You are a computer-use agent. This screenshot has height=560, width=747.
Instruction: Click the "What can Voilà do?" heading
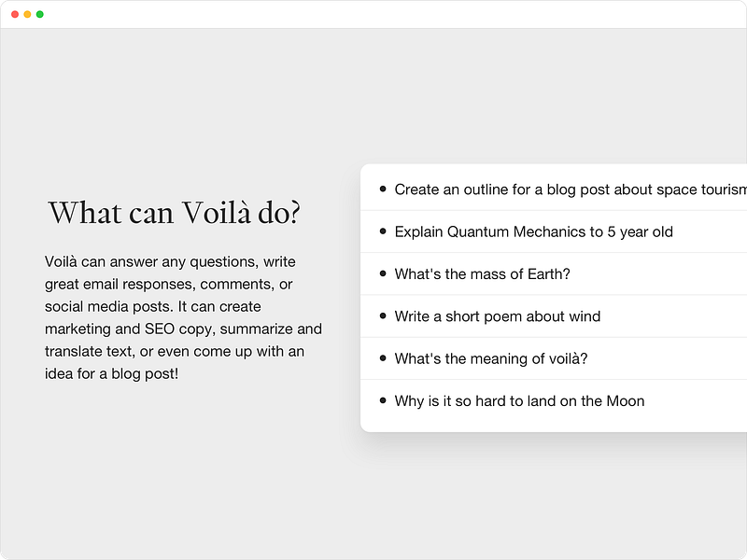pos(176,213)
